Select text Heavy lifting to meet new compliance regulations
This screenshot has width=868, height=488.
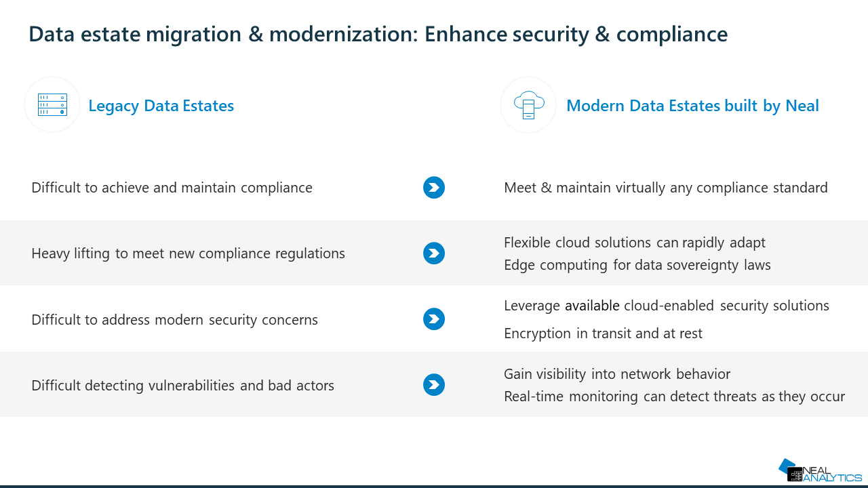click(x=188, y=253)
